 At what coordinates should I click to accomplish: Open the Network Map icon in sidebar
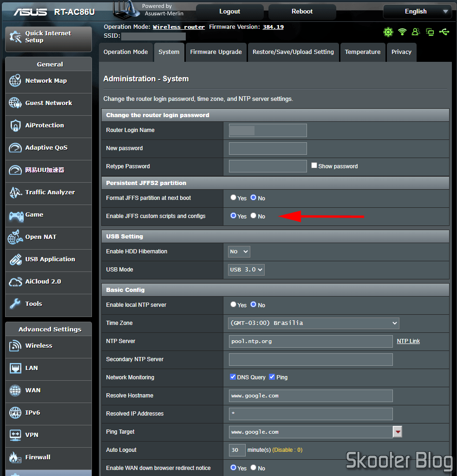15,81
